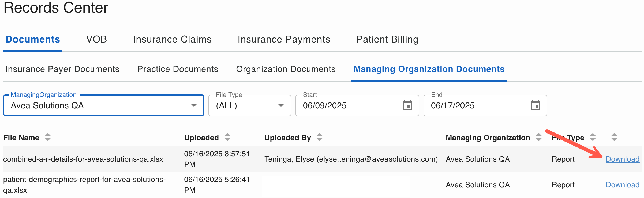Sort by Uploaded By column

pos(319,137)
